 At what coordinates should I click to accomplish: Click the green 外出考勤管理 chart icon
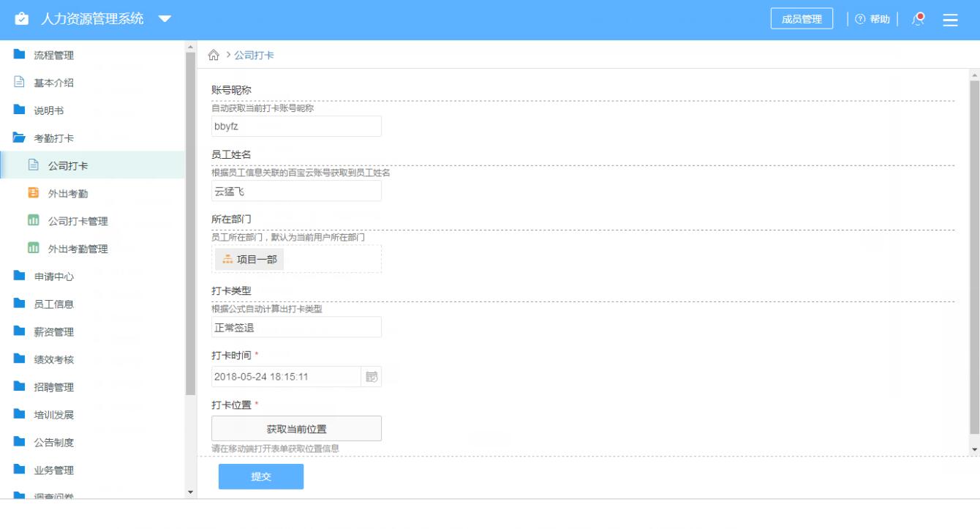[x=33, y=249]
